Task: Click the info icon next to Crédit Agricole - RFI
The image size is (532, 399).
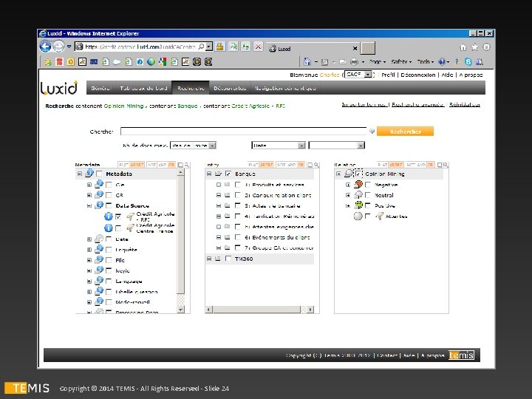Action: click(108, 216)
